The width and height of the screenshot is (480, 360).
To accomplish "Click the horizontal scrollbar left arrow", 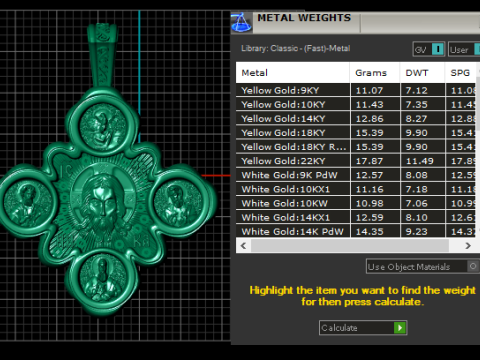I will click(243, 246).
